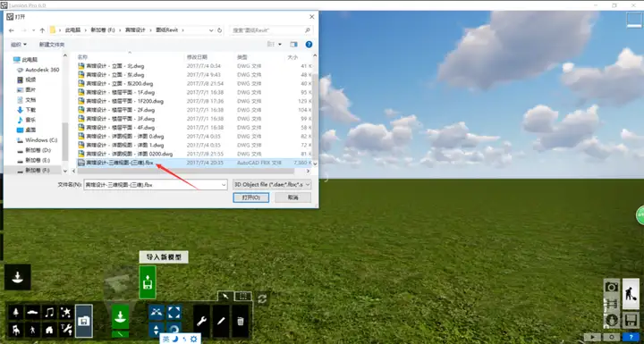The image size is (644, 344).
Task: Open the Files save floppy icon
Action: (631, 320)
